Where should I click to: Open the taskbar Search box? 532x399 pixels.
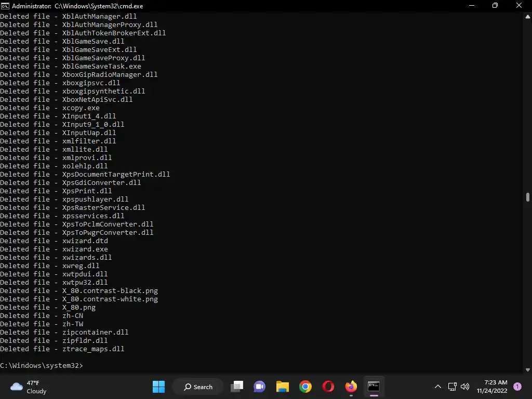tap(198, 387)
